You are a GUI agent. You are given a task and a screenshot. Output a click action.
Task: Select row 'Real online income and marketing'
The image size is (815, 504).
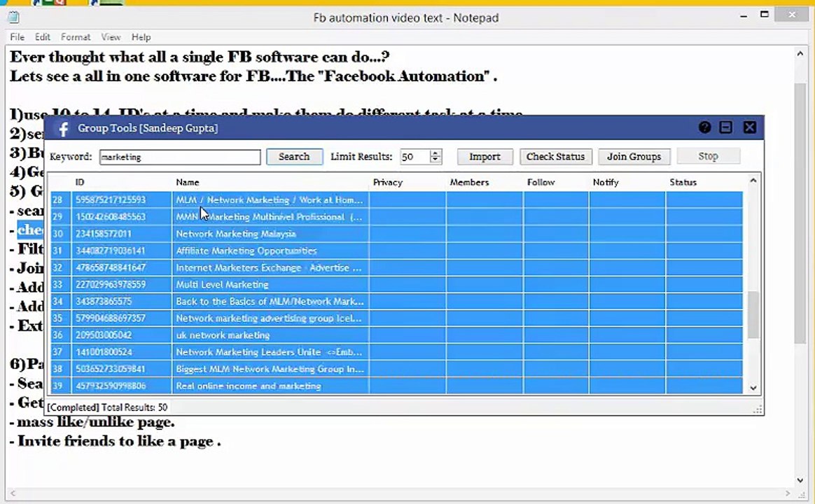tap(396, 386)
